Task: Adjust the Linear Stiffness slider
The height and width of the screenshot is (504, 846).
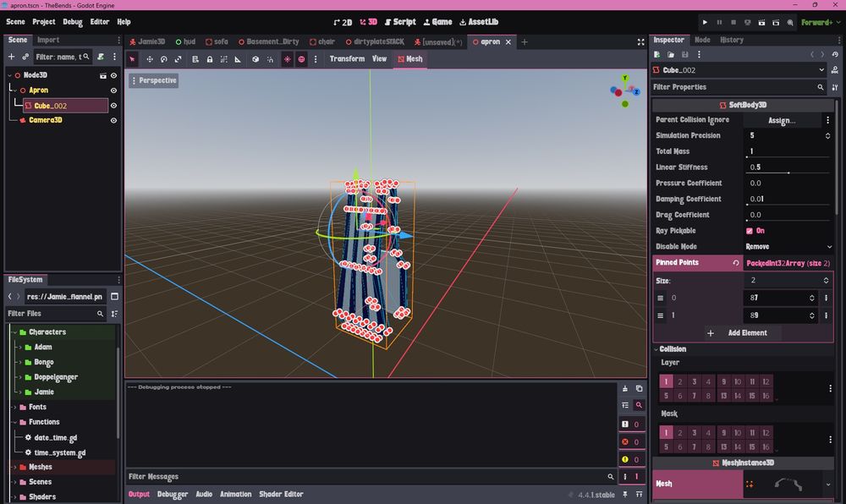Action: [x=788, y=173]
